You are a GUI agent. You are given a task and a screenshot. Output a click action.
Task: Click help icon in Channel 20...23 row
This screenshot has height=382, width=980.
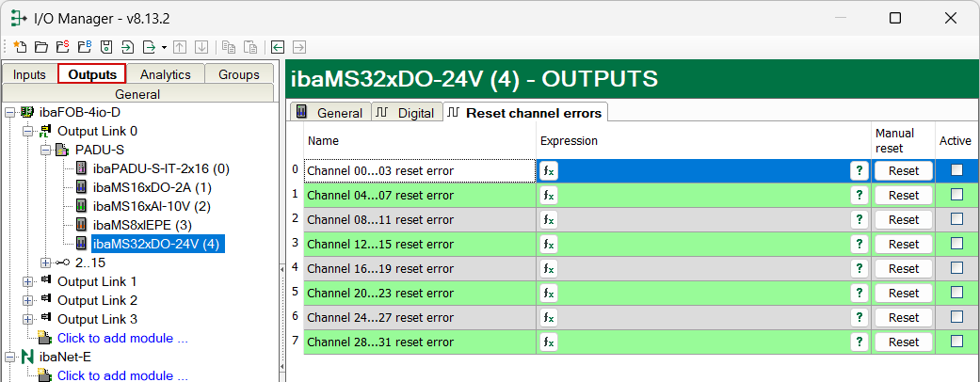click(x=860, y=293)
